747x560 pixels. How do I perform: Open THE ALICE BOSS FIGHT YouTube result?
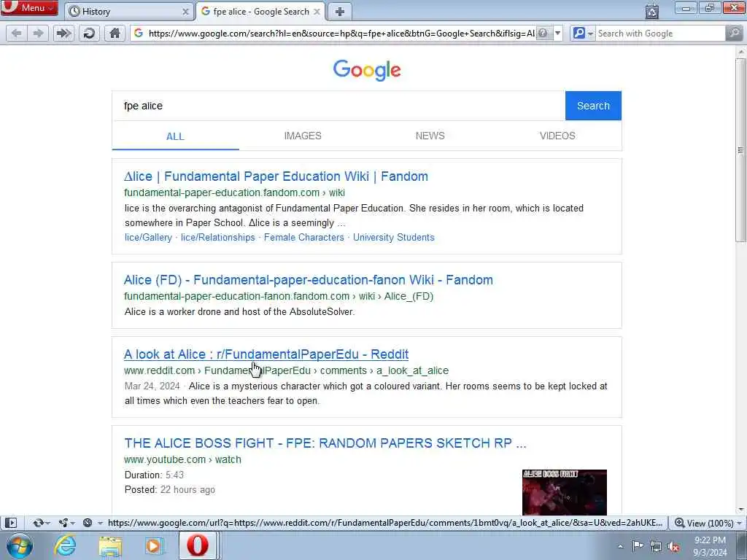point(325,443)
